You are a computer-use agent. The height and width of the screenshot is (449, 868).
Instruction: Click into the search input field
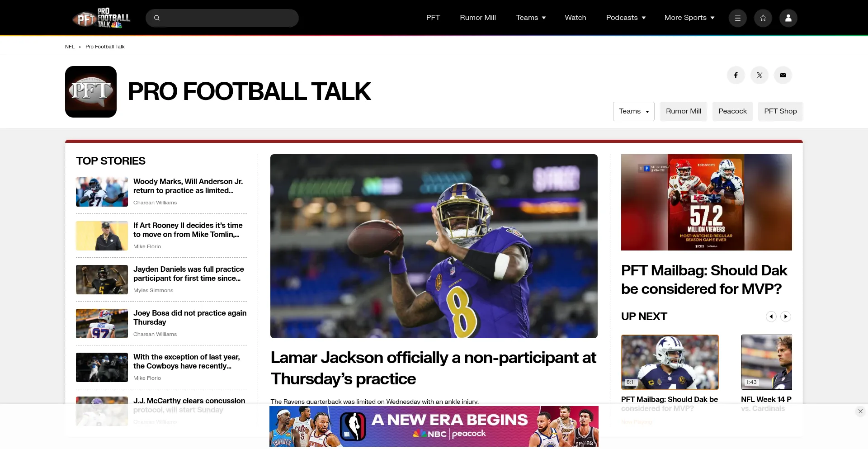click(228, 18)
